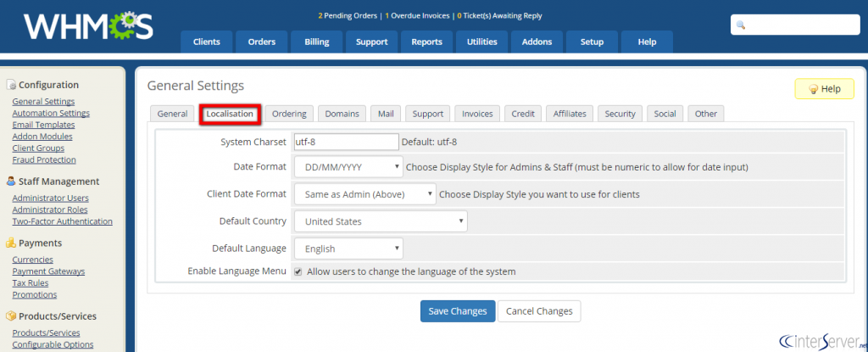The image size is (868, 352).
Task: Switch to the Ordering tab
Action: point(289,114)
